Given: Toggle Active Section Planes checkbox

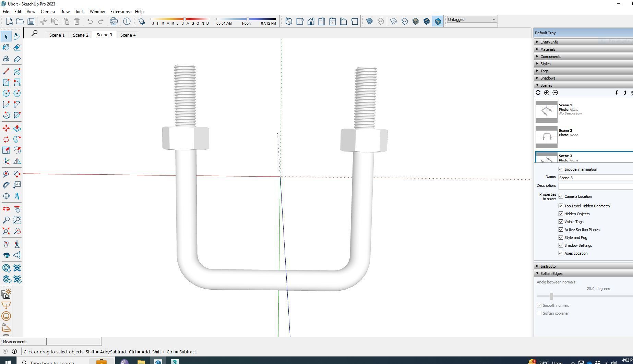Looking at the screenshot, I should 561,230.
